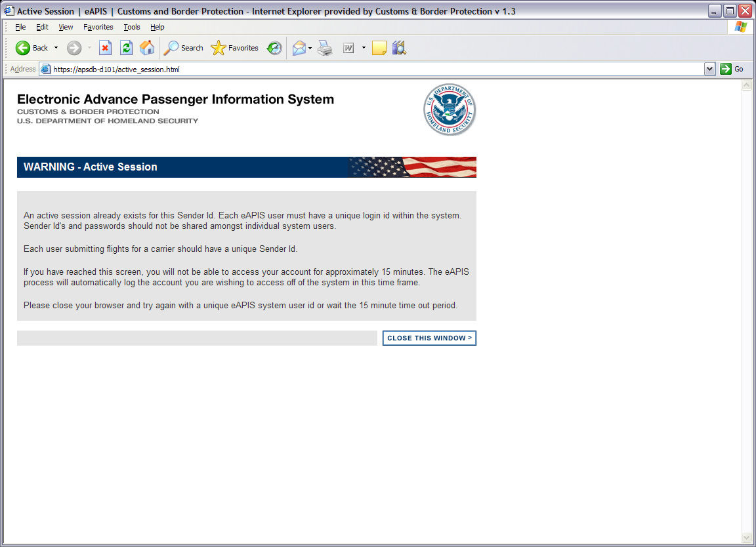756x547 pixels.
Task: Open the Favorites menu in menu bar
Action: point(98,27)
